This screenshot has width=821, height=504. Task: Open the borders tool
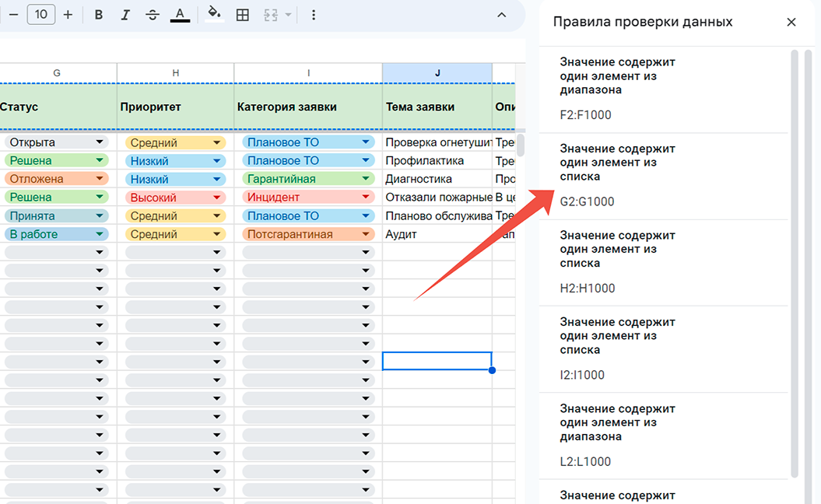243,15
